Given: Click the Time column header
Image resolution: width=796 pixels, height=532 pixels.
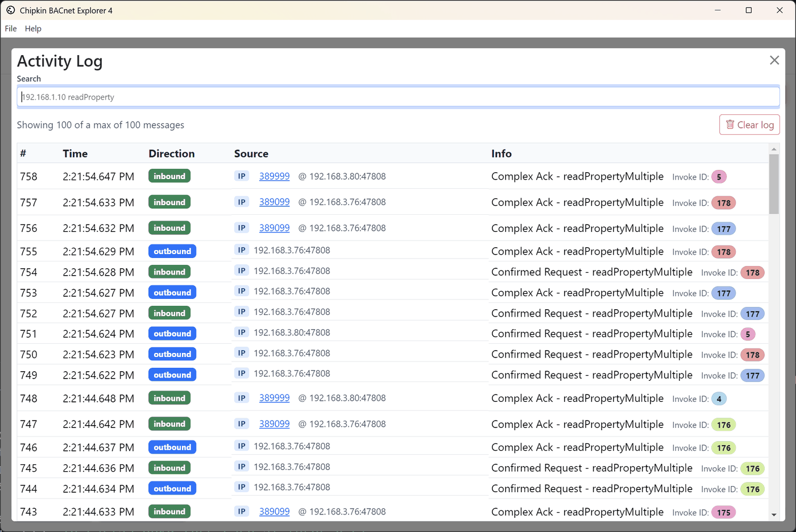Looking at the screenshot, I should 75,153.
